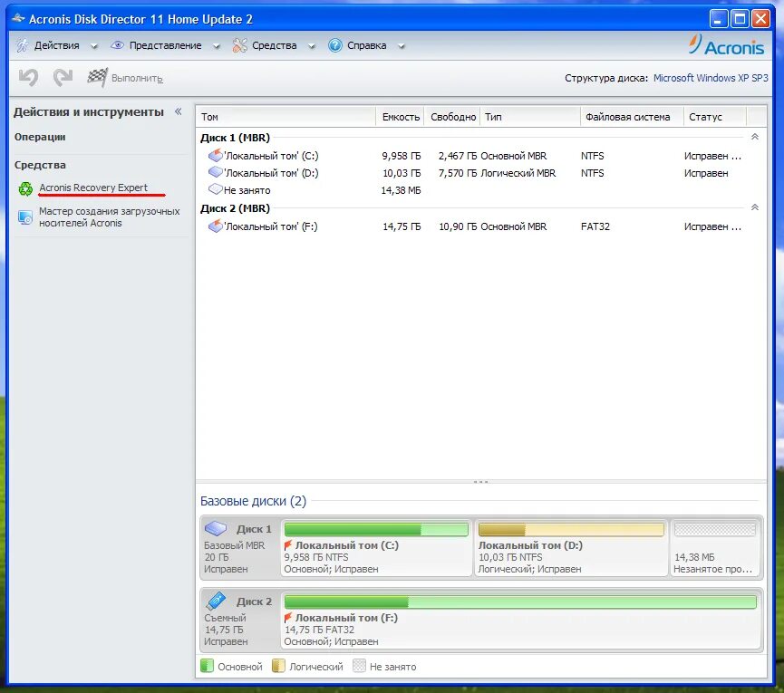
Task: Click the unallocated 'Не занято' row icon
Action: point(215,189)
